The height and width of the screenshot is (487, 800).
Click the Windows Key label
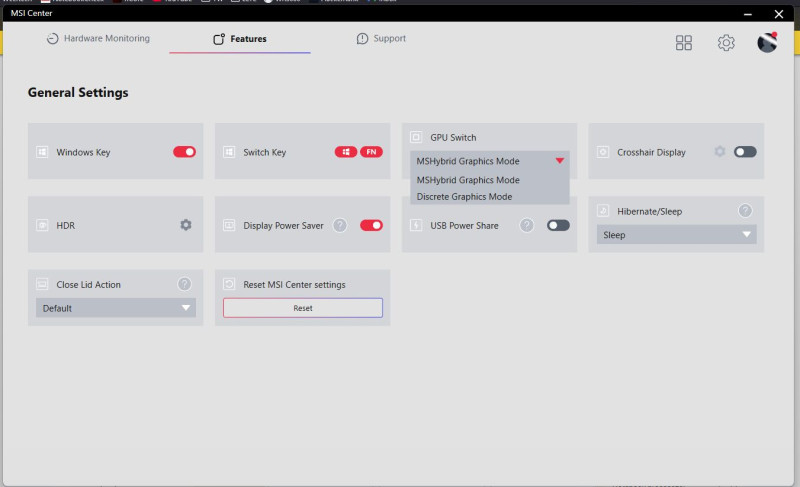pos(83,152)
